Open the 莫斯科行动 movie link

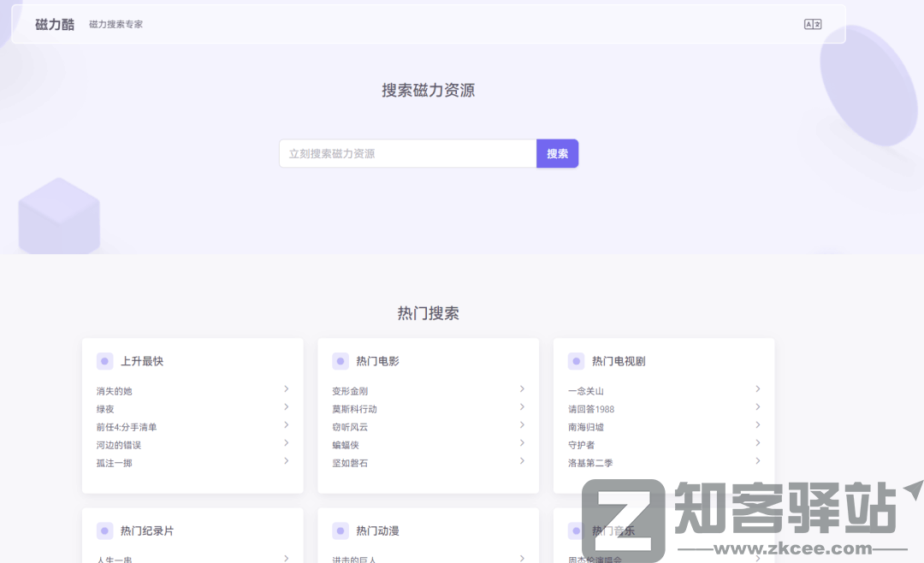pos(356,408)
